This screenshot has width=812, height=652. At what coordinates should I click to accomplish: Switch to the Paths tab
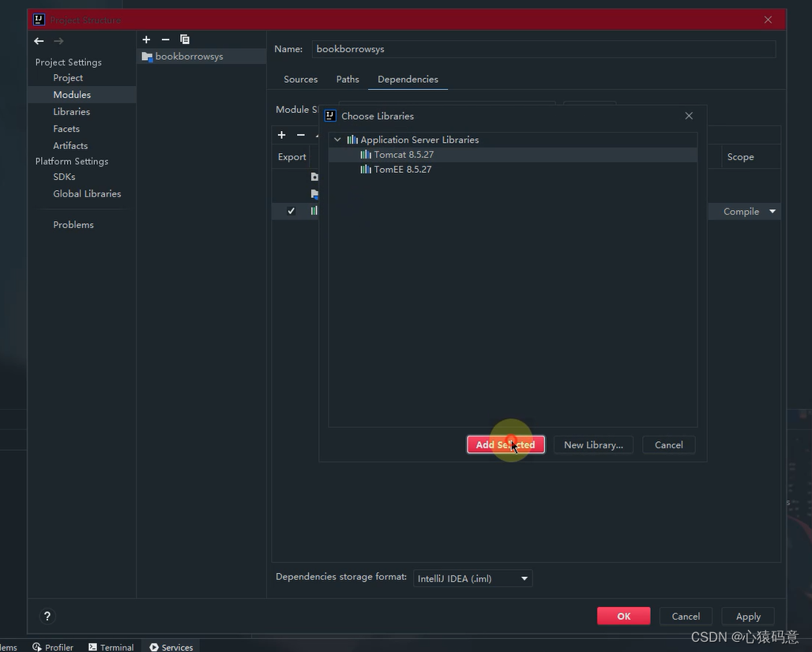click(x=348, y=79)
